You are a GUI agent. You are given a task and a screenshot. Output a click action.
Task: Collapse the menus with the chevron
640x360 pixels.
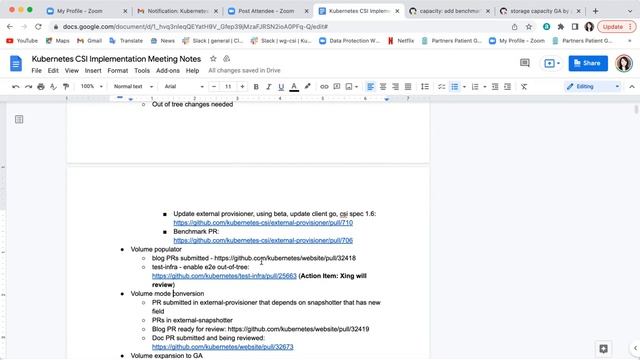[632, 87]
